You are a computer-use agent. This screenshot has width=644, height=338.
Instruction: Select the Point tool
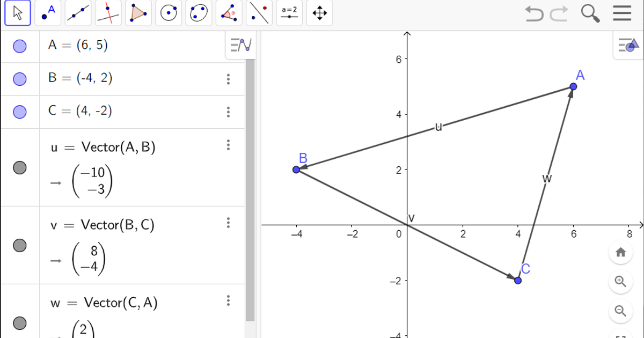tap(47, 13)
